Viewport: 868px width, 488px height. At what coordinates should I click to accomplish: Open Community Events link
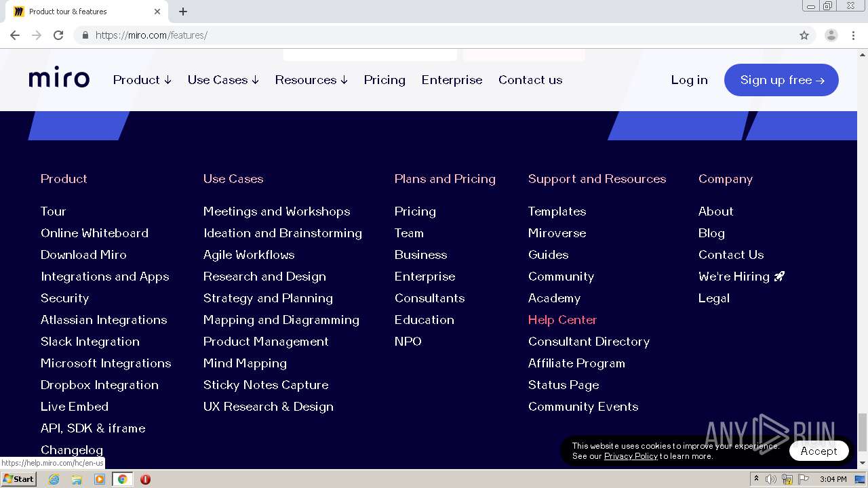tap(583, 407)
